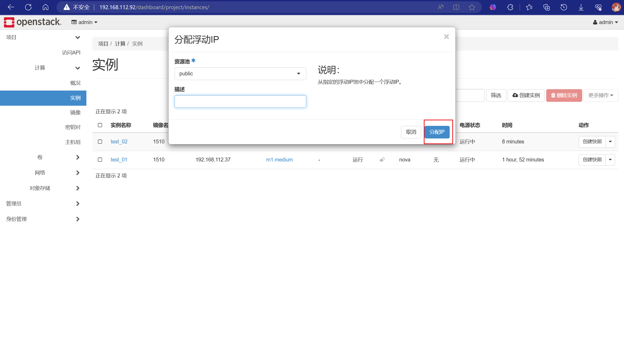The image size is (624, 364).
Task: Open the 资源池 public dropdown
Action: coord(240,74)
